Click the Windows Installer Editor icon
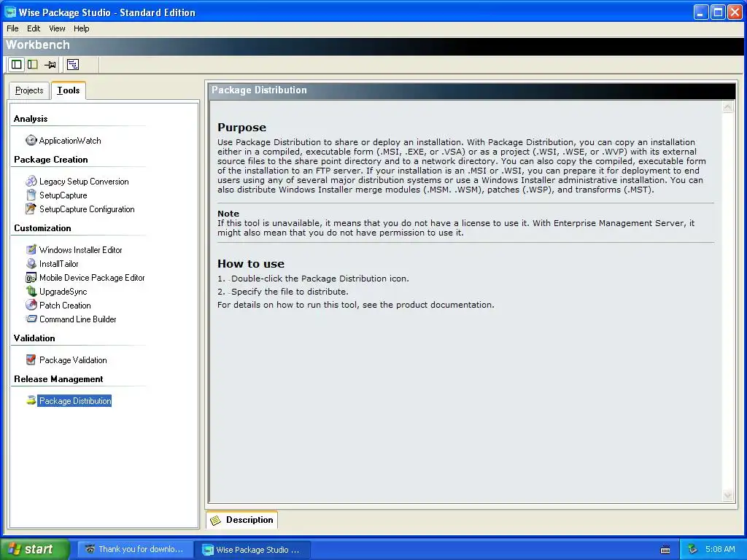747x560 pixels. tap(31, 249)
